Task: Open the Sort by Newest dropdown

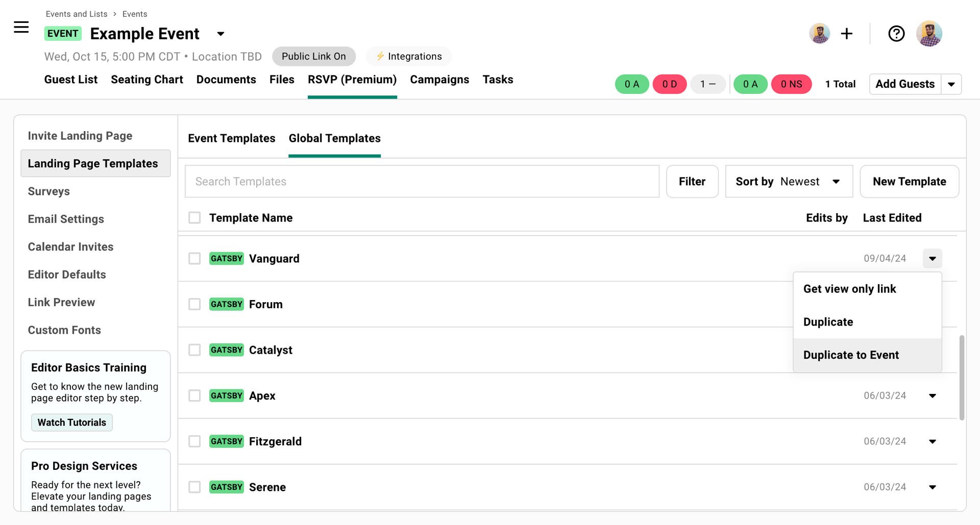Action: coord(789,182)
